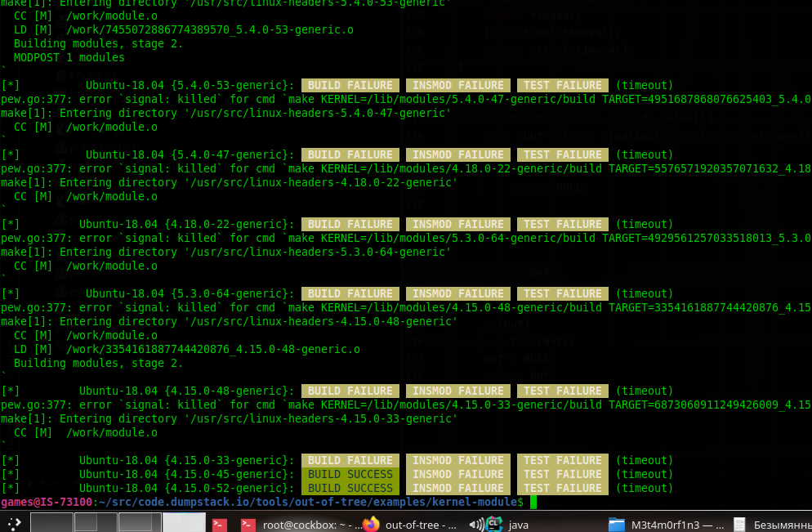Click INSMOD FAILURE badge for 5.4.0-53-generic

(x=457, y=85)
